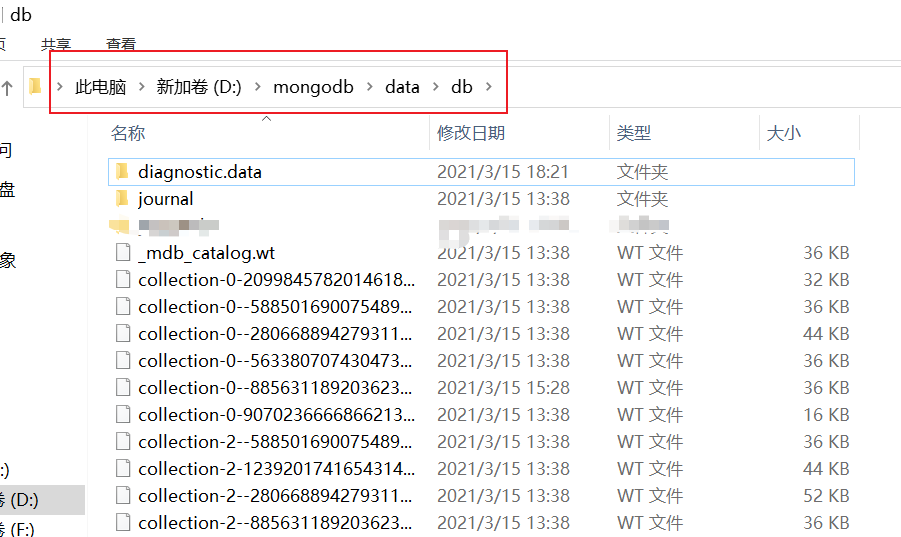The height and width of the screenshot is (537, 901).
Task: Select file collection-2--280668894279311...
Action: [x=275, y=496]
